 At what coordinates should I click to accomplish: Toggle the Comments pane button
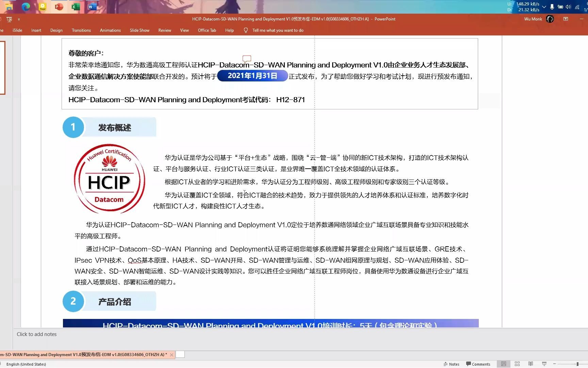coord(478,364)
